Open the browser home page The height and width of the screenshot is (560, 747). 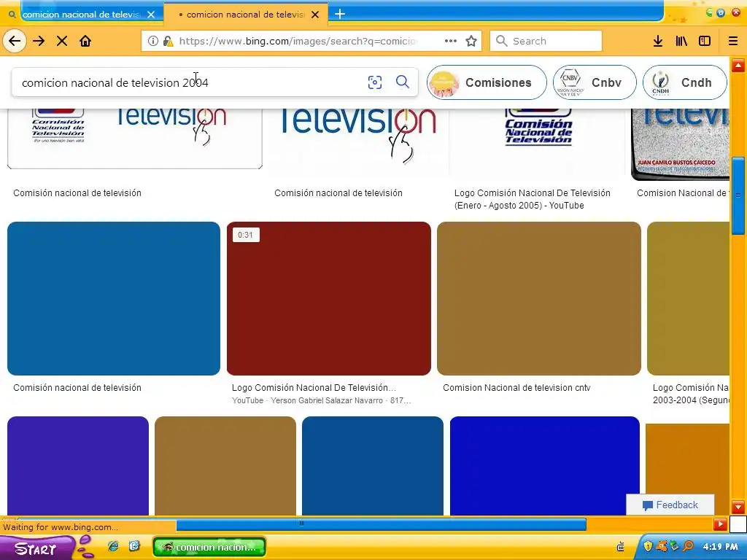click(x=85, y=41)
